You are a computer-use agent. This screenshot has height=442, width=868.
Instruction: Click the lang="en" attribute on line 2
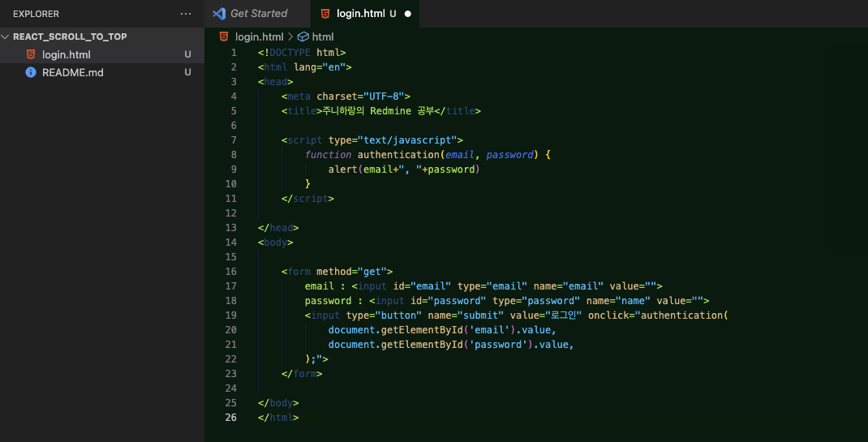click(320, 67)
